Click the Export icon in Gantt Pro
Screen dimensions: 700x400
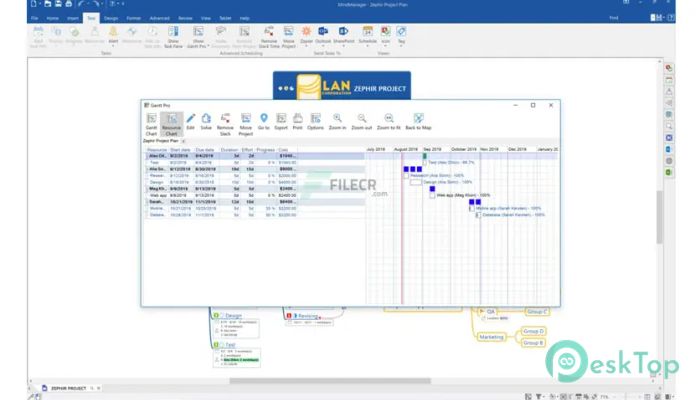281,121
